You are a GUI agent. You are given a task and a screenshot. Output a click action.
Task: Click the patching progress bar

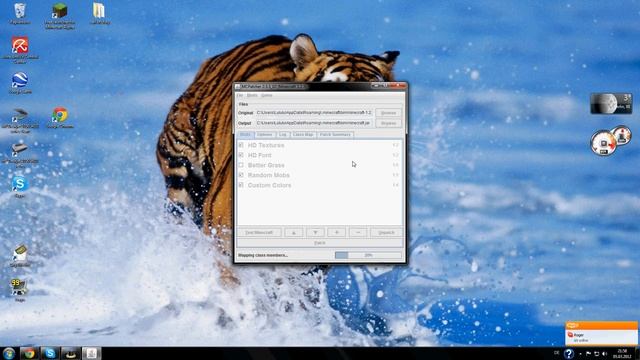(368, 255)
